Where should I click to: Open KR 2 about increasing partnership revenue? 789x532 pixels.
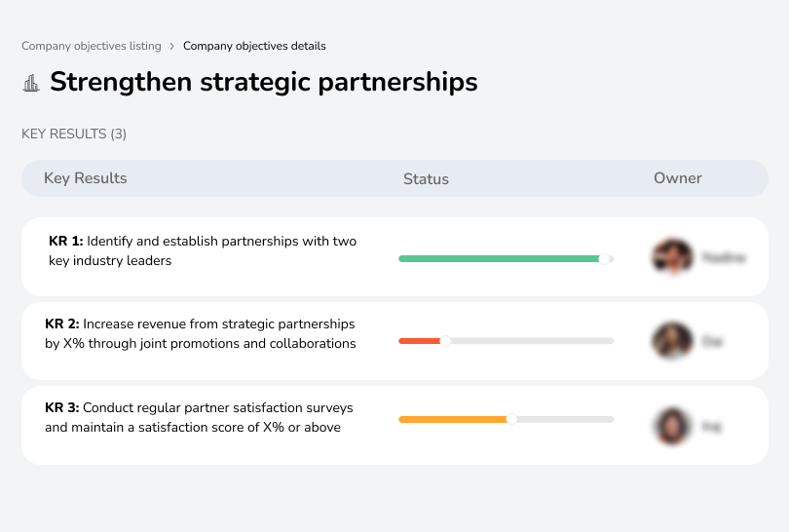(201, 333)
